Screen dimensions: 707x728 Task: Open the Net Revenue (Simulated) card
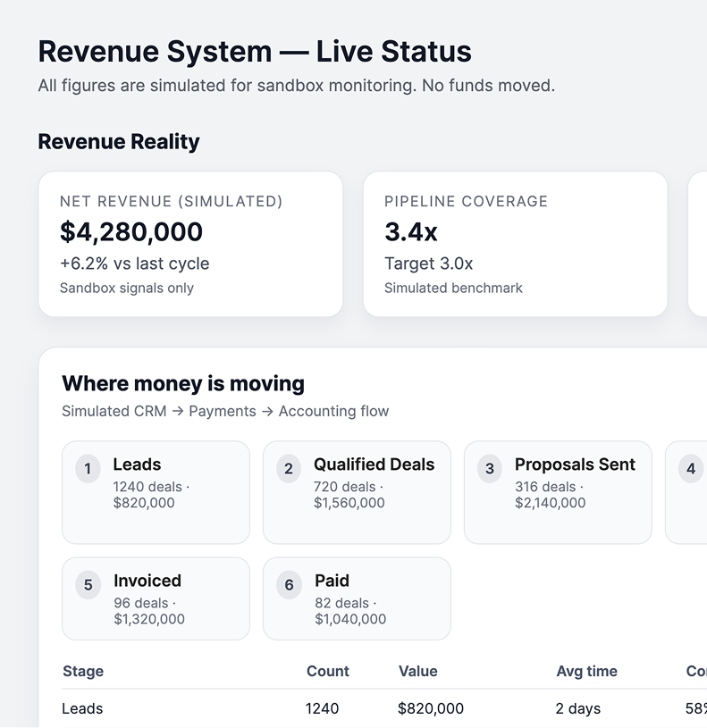click(x=190, y=244)
